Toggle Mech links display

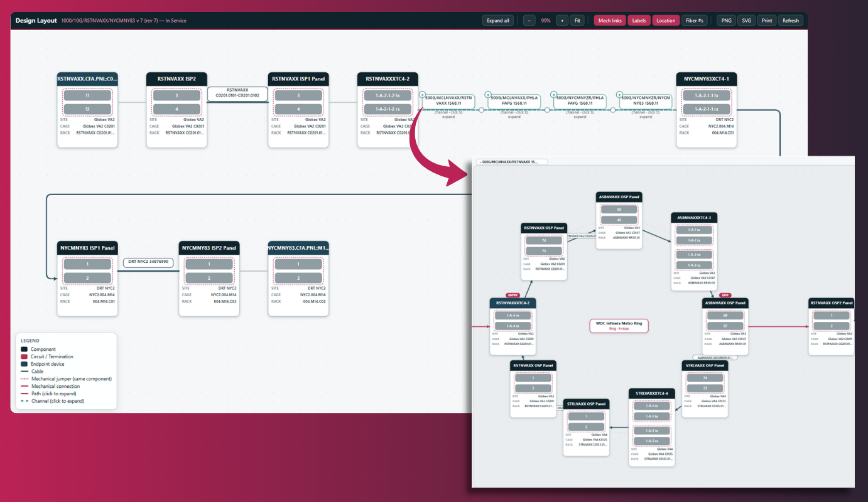pyautogui.click(x=609, y=21)
